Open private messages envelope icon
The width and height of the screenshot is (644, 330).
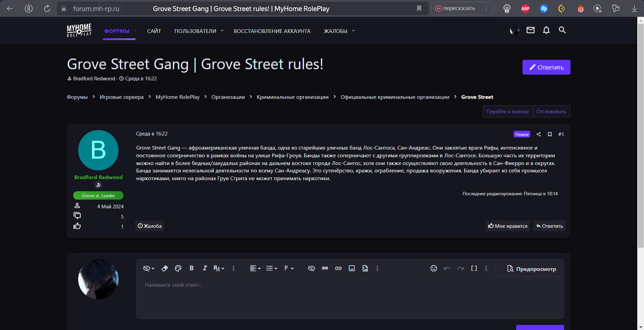(x=531, y=30)
